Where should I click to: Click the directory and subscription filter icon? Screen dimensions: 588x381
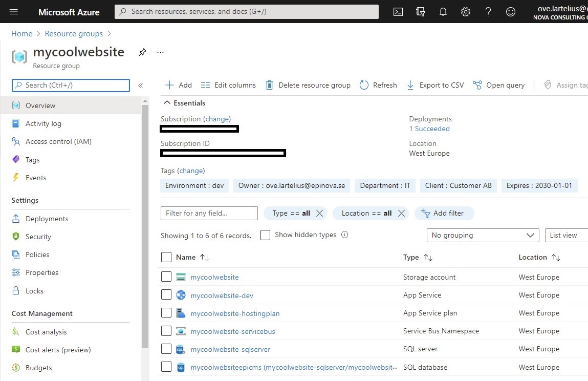[x=421, y=11]
